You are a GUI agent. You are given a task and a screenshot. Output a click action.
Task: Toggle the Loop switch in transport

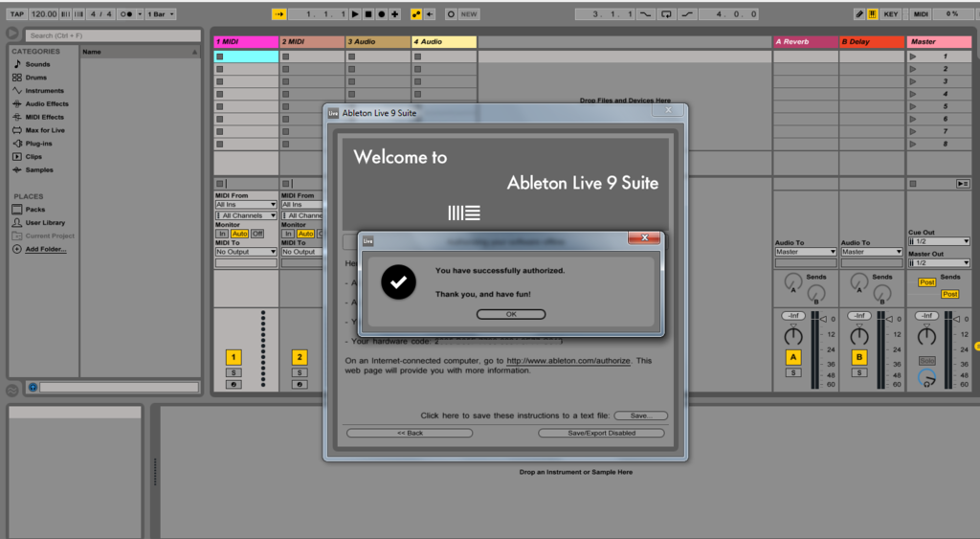666,13
